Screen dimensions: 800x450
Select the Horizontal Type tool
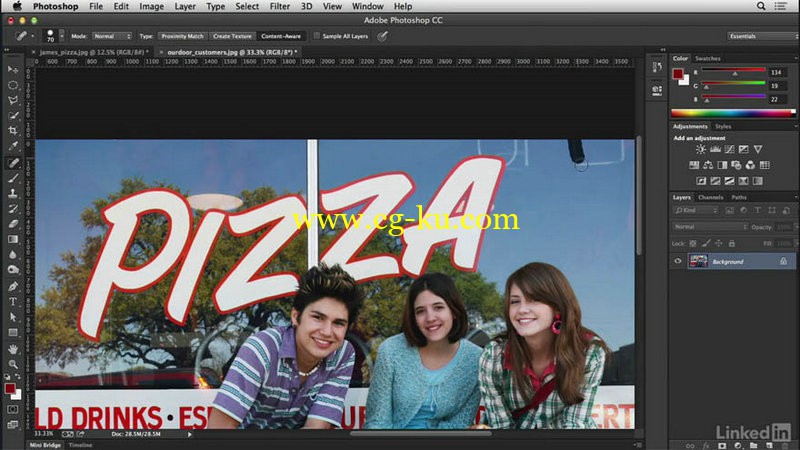point(13,302)
